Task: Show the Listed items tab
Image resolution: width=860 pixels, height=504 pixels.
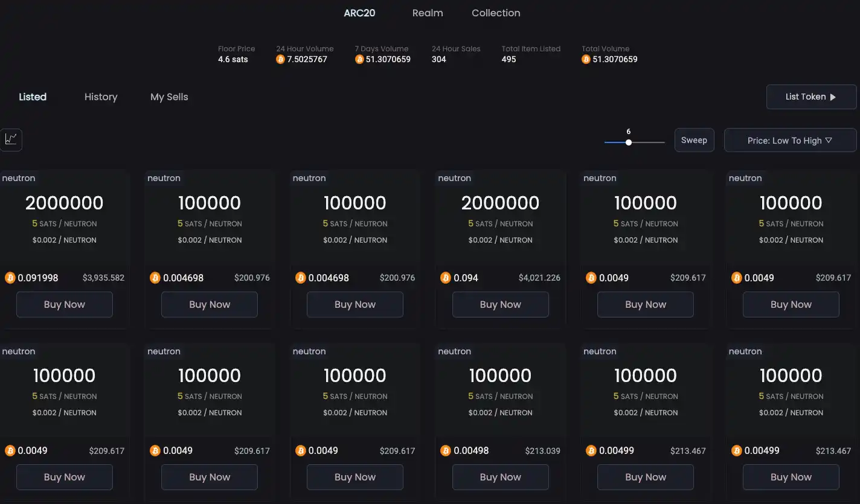Action: 33,97
